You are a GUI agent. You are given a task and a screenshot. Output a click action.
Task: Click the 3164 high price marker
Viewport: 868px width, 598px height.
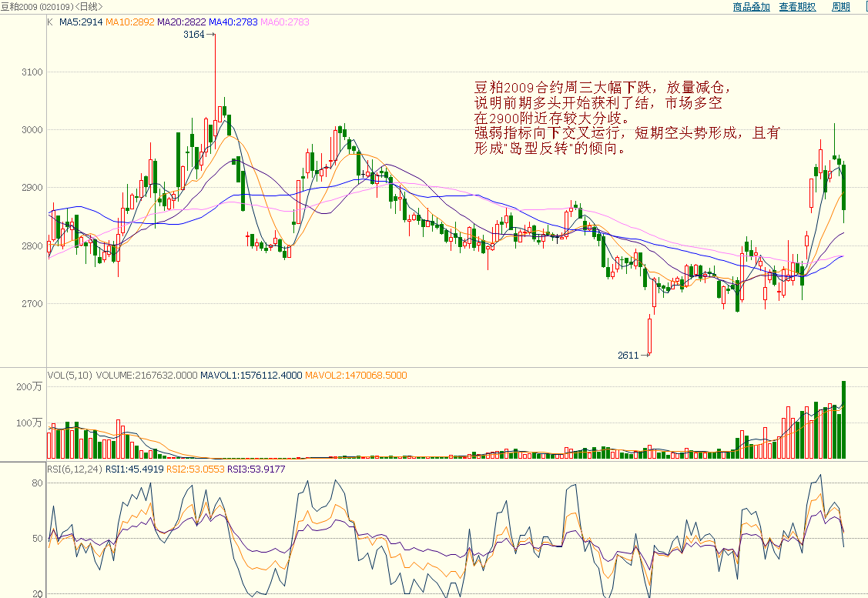(193, 35)
